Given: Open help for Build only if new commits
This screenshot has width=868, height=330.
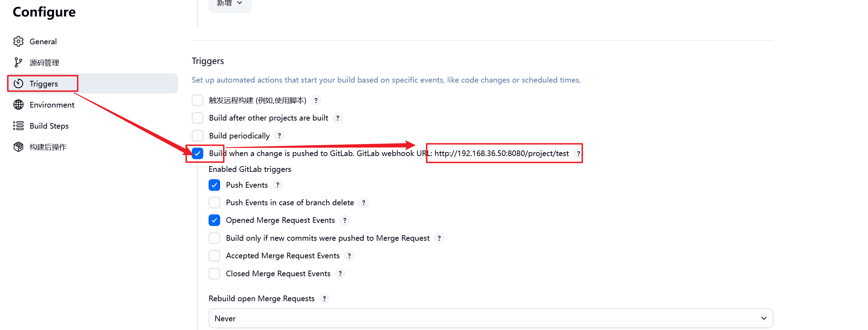Looking at the screenshot, I should 439,238.
